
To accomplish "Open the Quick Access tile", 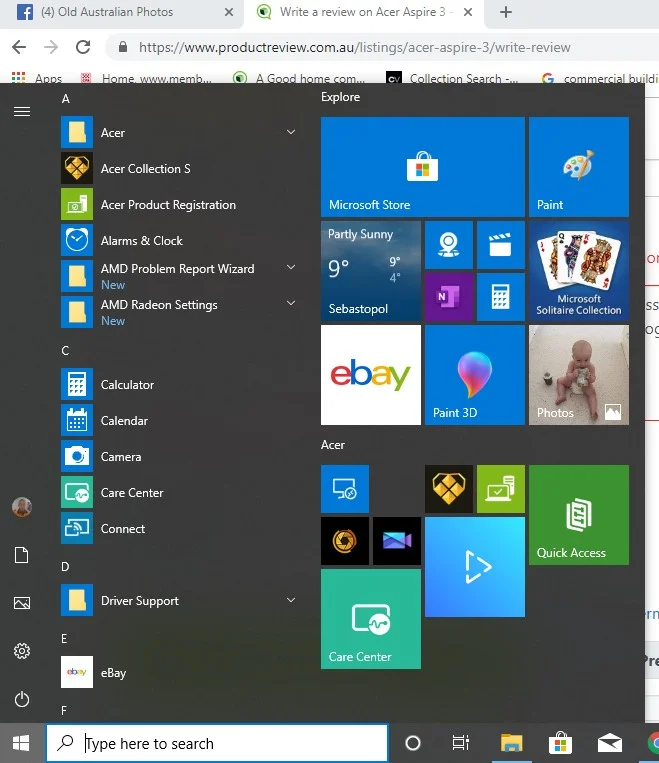I will coord(579,515).
